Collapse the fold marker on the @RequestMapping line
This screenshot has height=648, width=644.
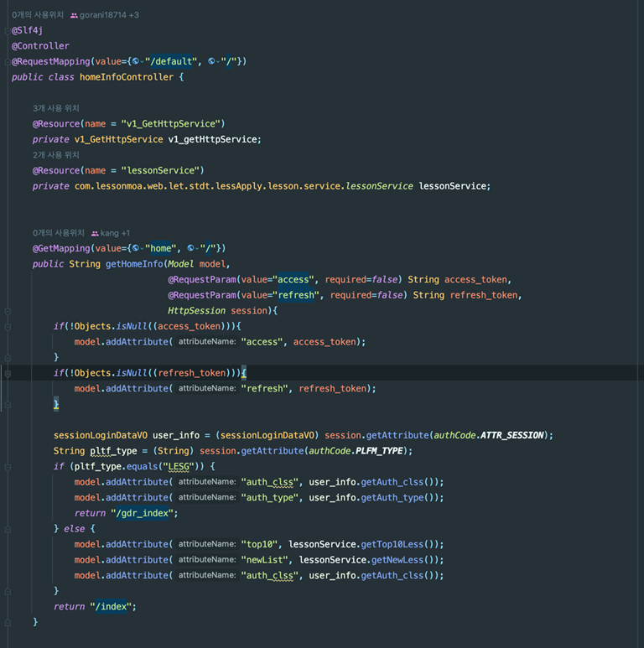point(8,62)
